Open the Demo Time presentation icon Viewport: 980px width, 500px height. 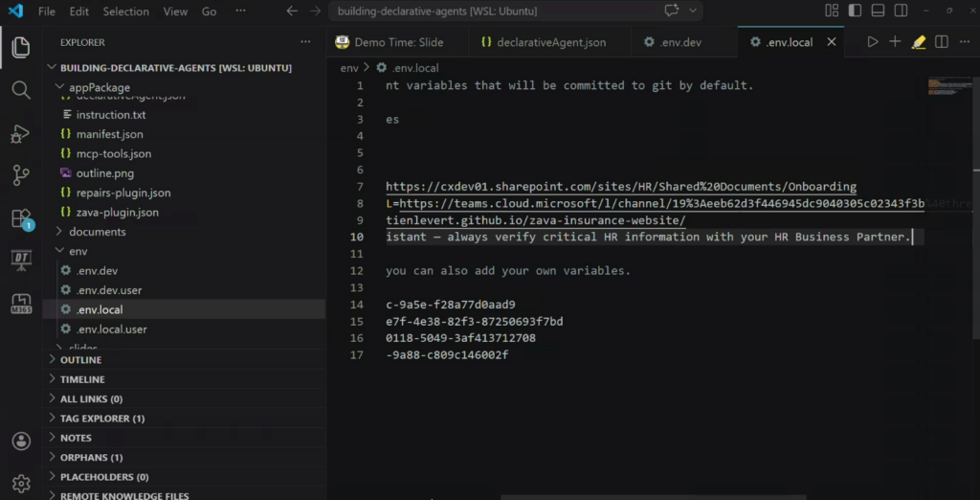pyautogui.click(x=21, y=260)
